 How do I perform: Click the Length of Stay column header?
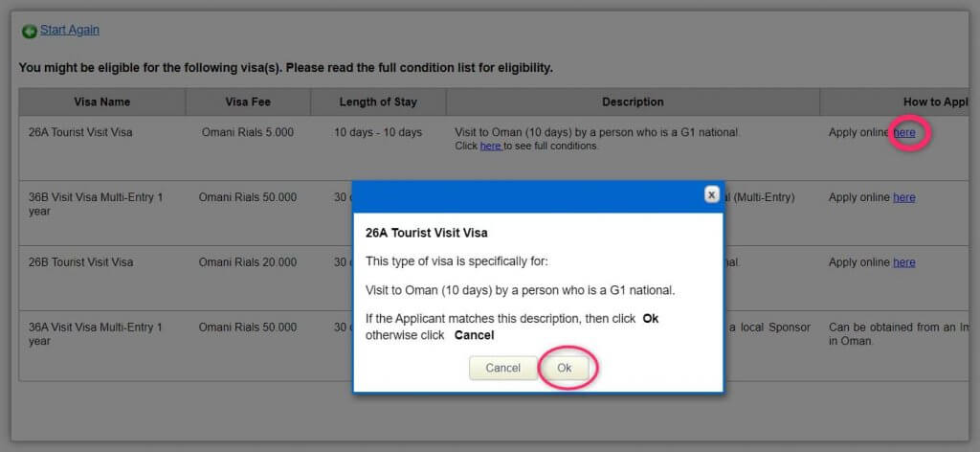[x=378, y=102]
